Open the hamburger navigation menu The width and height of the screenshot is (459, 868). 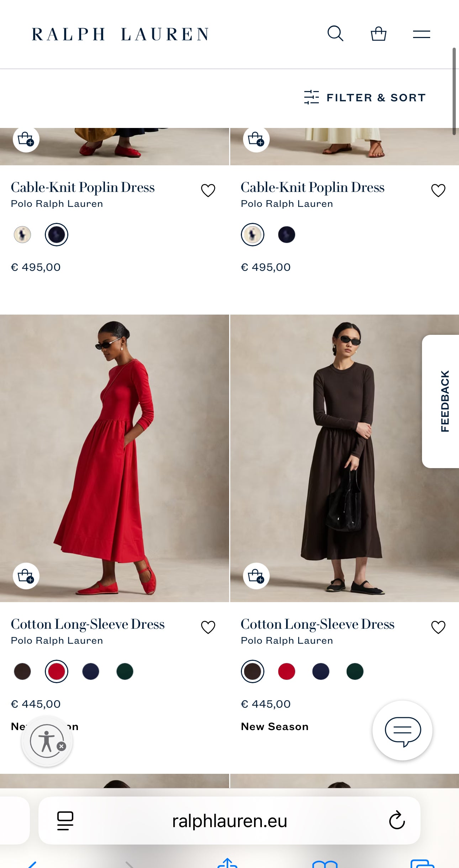click(x=421, y=34)
